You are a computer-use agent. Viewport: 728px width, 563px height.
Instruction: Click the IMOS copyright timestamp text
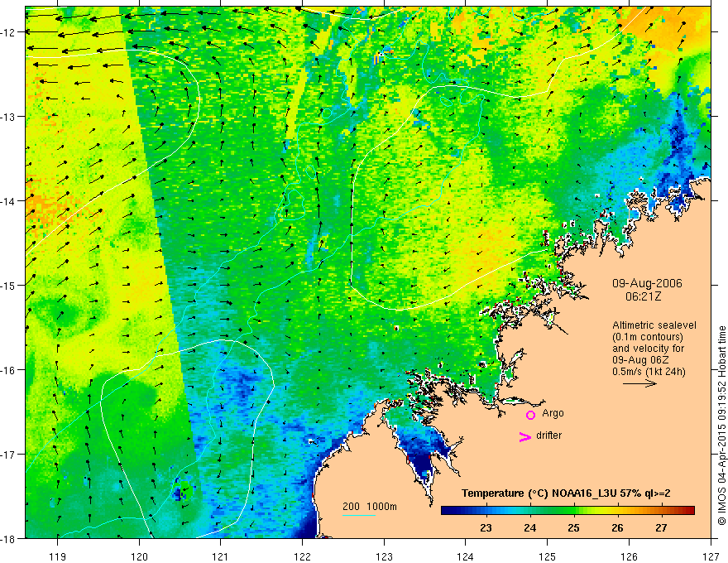click(x=722, y=426)
